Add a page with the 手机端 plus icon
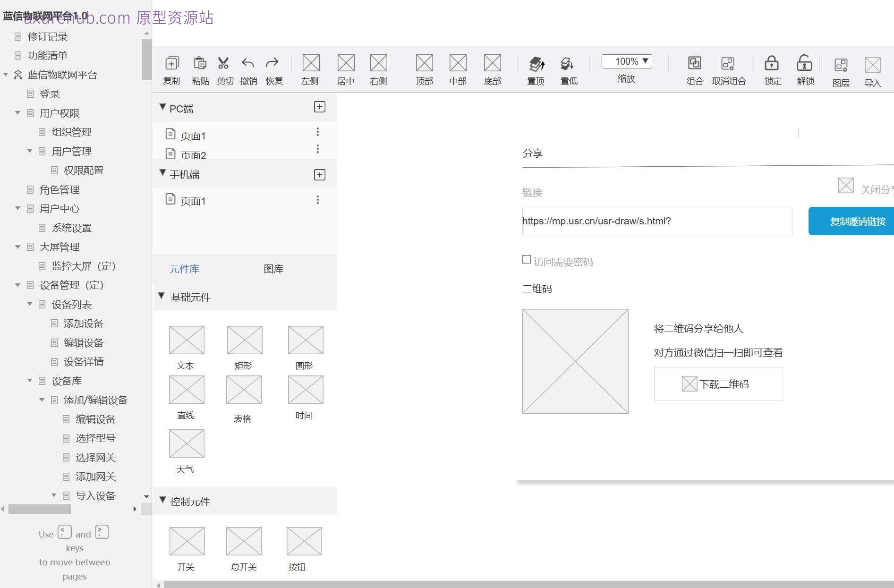 (320, 175)
